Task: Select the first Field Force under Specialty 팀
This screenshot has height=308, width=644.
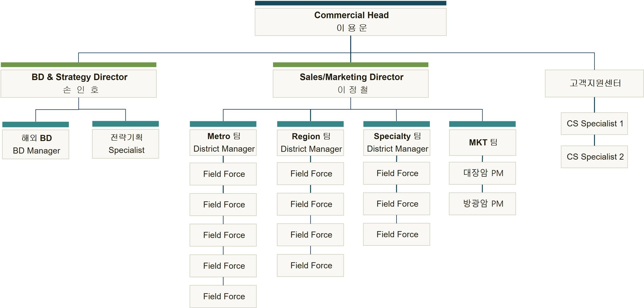Action: pyautogui.click(x=396, y=173)
